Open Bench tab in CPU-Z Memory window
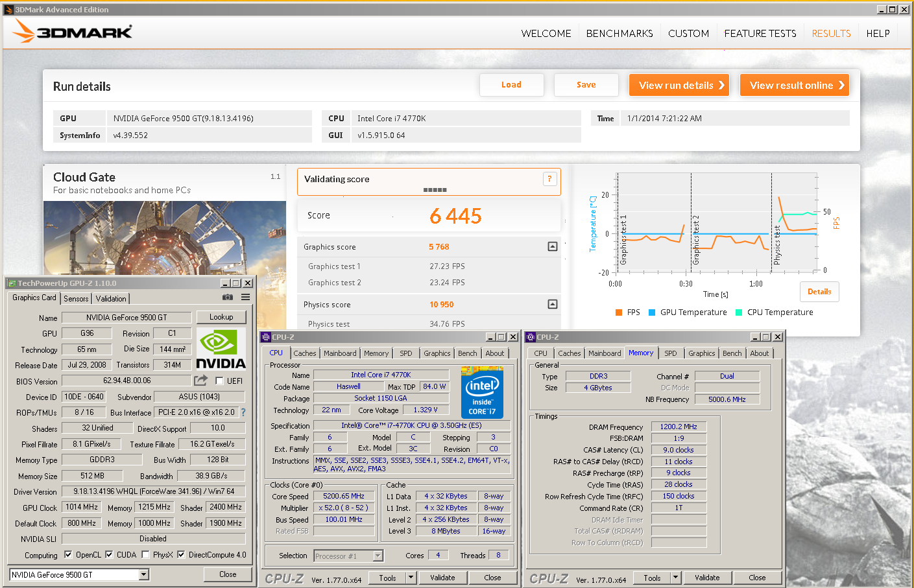 point(732,353)
